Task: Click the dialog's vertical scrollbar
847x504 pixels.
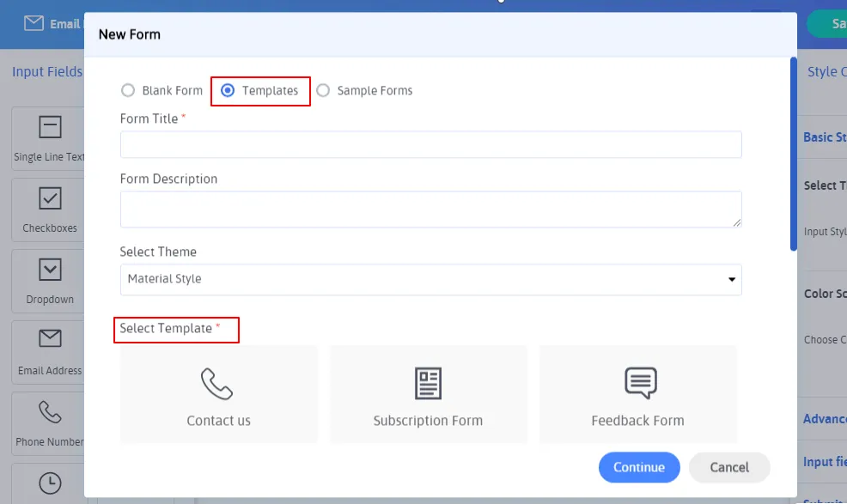Action: pyautogui.click(x=794, y=155)
